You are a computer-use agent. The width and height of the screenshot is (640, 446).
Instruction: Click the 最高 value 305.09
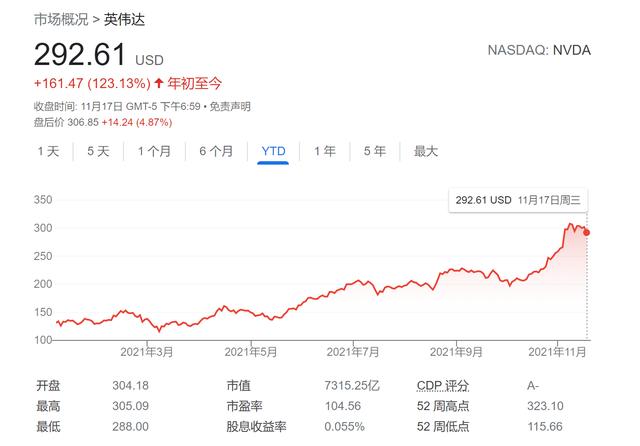[x=131, y=406]
